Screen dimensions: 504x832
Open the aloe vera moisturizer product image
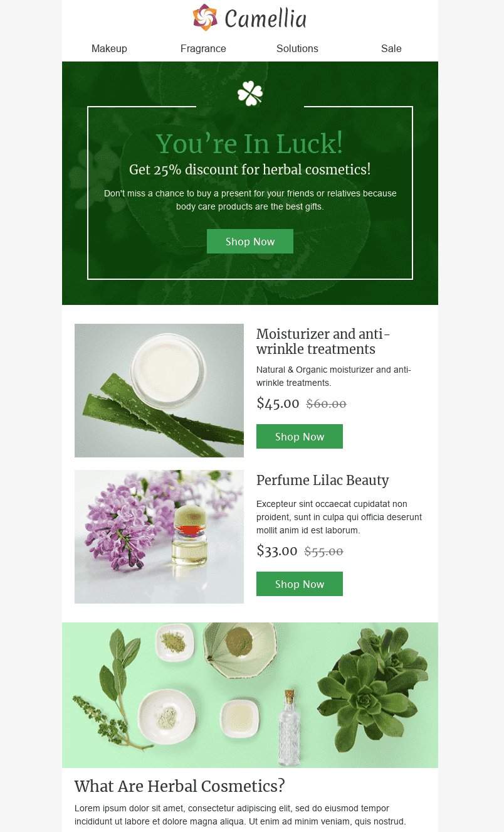(159, 390)
